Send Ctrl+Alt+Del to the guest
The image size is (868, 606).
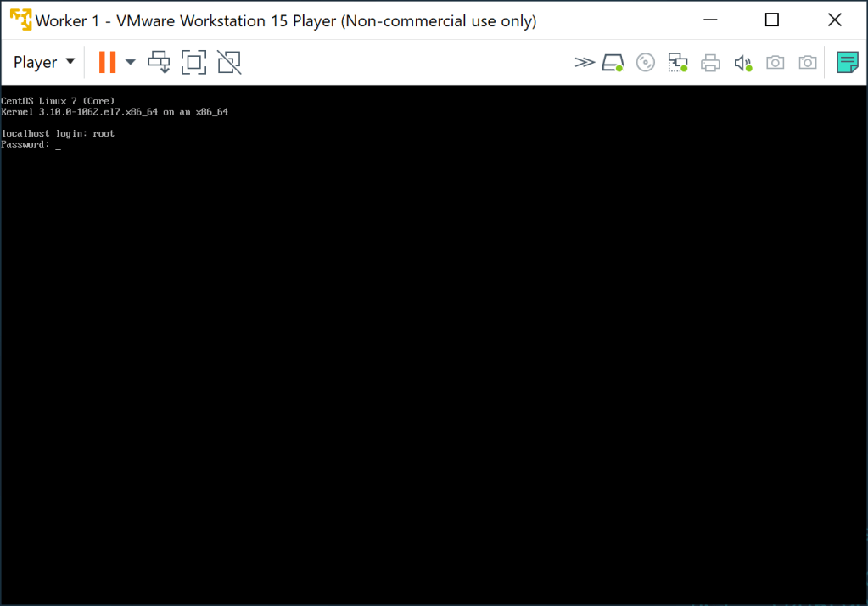tap(159, 61)
